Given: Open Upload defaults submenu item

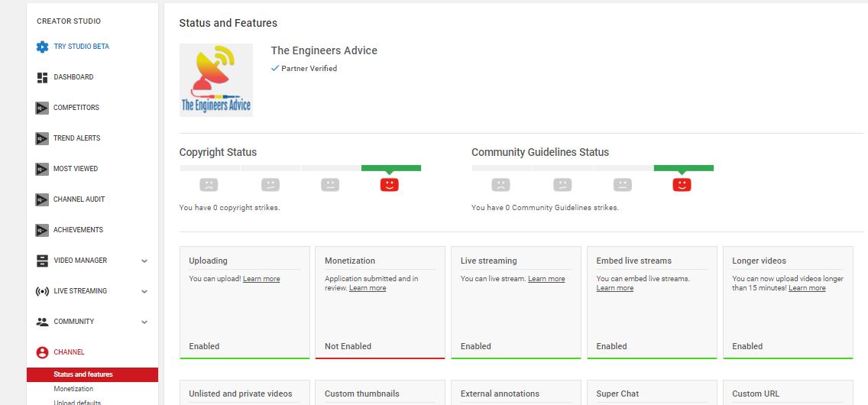Looking at the screenshot, I should click(x=77, y=402).
